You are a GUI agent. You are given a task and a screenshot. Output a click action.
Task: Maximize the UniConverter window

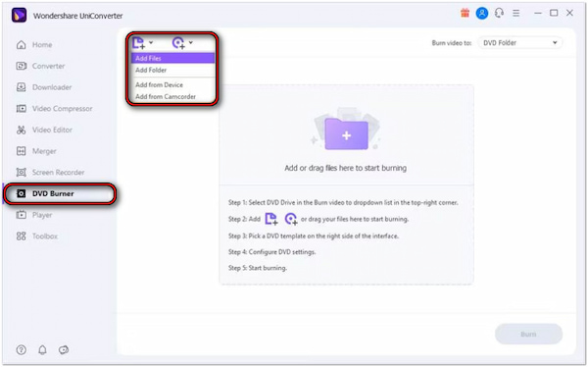tap(554, 13)
